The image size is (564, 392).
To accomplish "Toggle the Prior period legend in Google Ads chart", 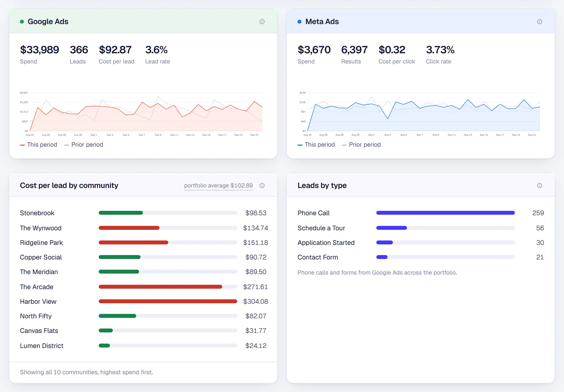I will click(x=84, y=145).
